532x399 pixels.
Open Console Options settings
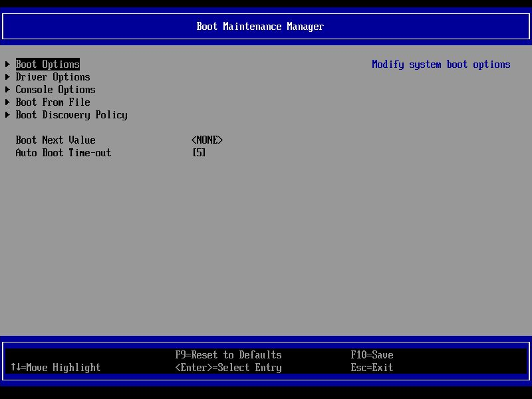[55, 89]
